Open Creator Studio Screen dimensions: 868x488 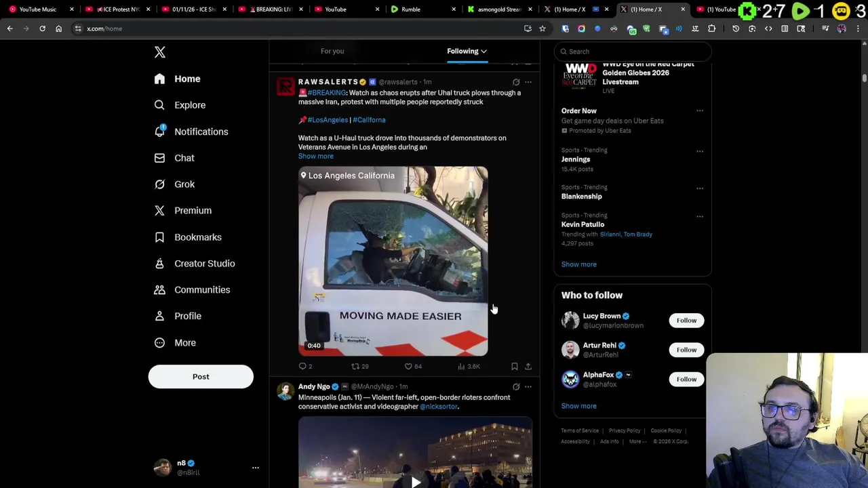[x=194, y=264]
